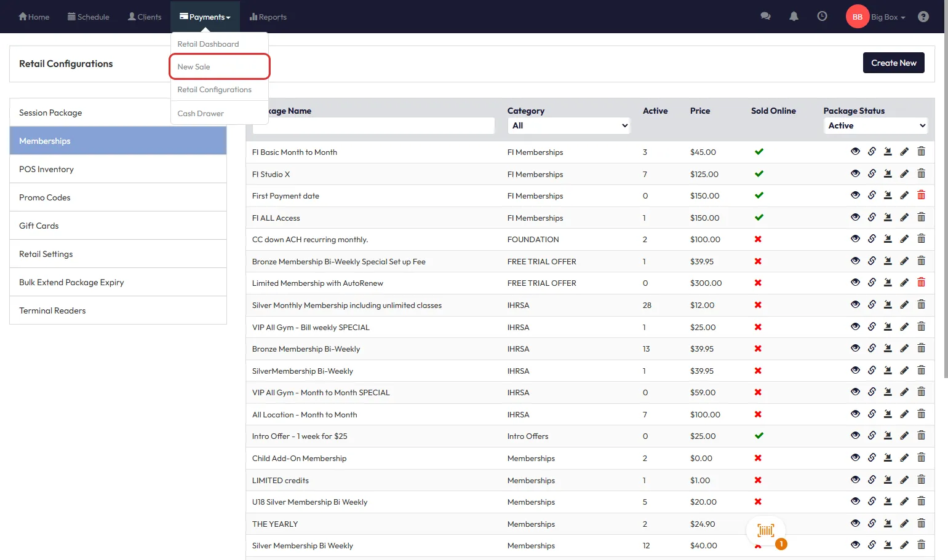Image resolution: width=948 pixels, height=560 pixels.
Task: Click the chat messages icon in top bar
Action: [765, 17]
